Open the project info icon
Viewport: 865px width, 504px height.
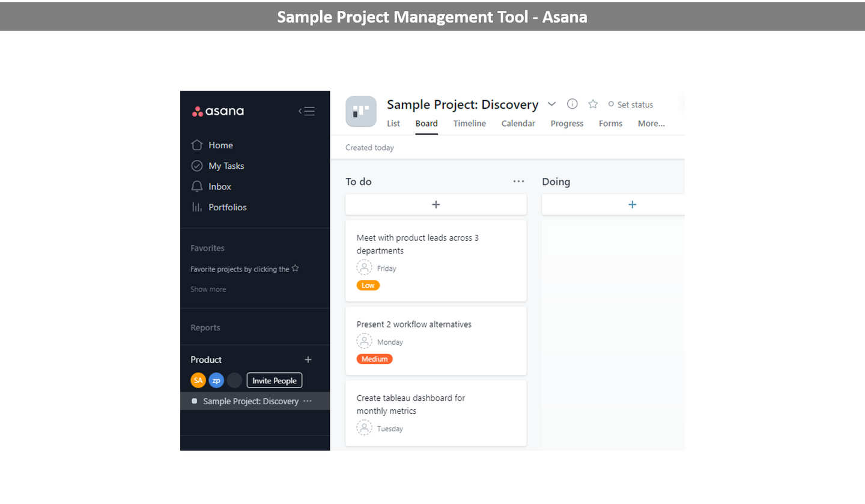tap(572, 104)
